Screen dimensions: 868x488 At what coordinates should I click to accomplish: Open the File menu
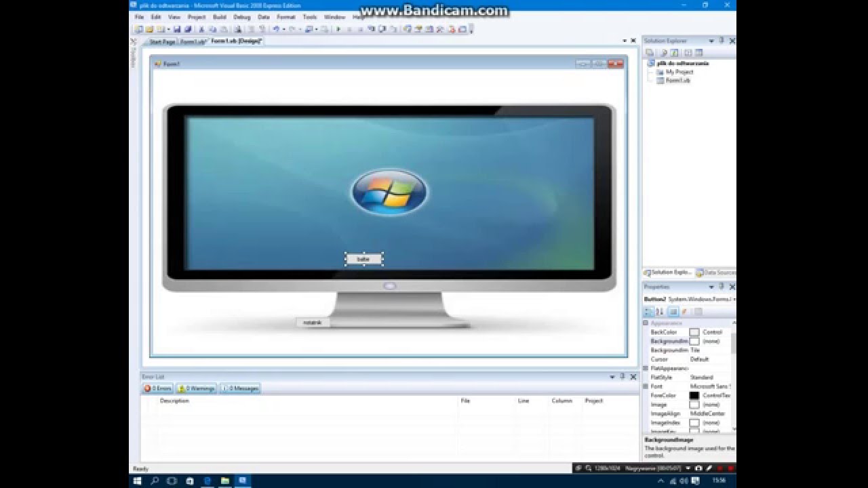pos(139,17)
